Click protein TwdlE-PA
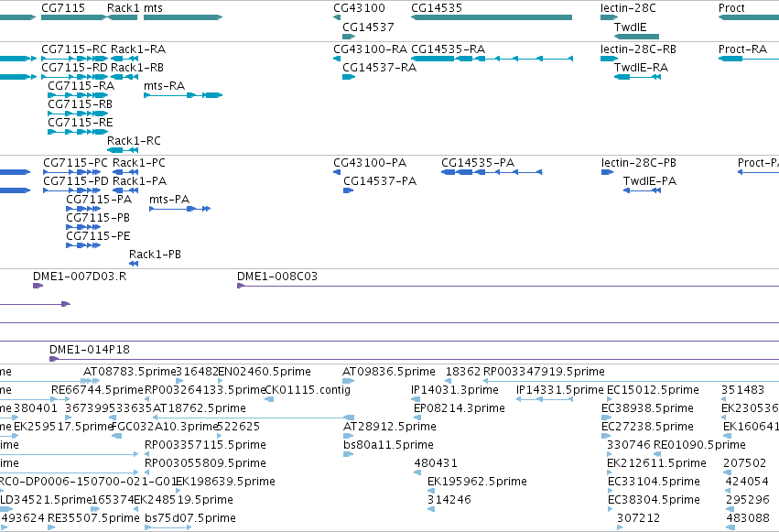Viewport: 779px width, 532px height. point(650,181)
